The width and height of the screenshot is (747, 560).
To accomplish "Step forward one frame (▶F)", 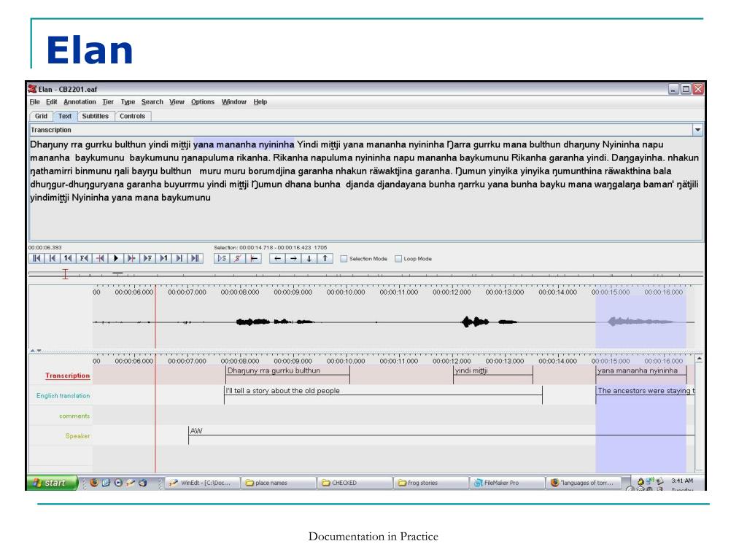I will (147, 259).
